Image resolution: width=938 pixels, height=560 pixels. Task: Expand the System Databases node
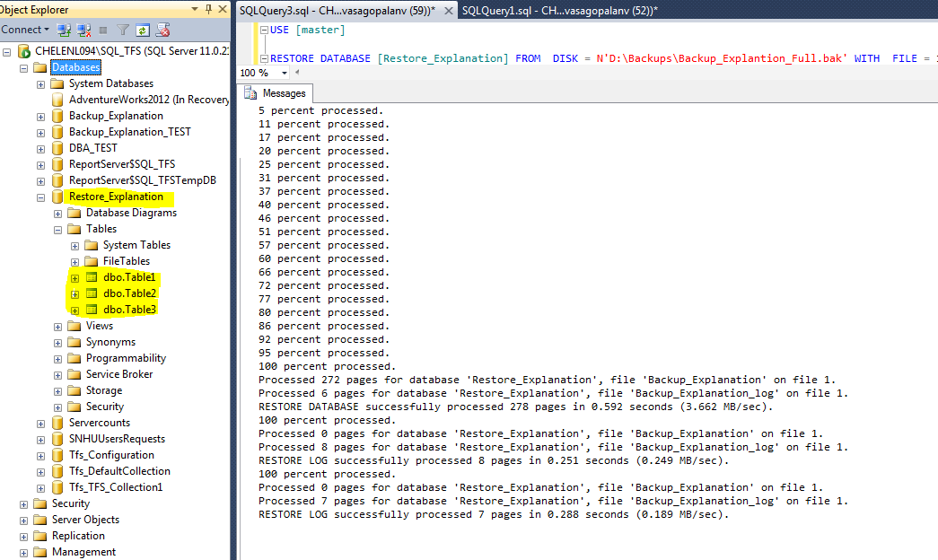(40, 83)
